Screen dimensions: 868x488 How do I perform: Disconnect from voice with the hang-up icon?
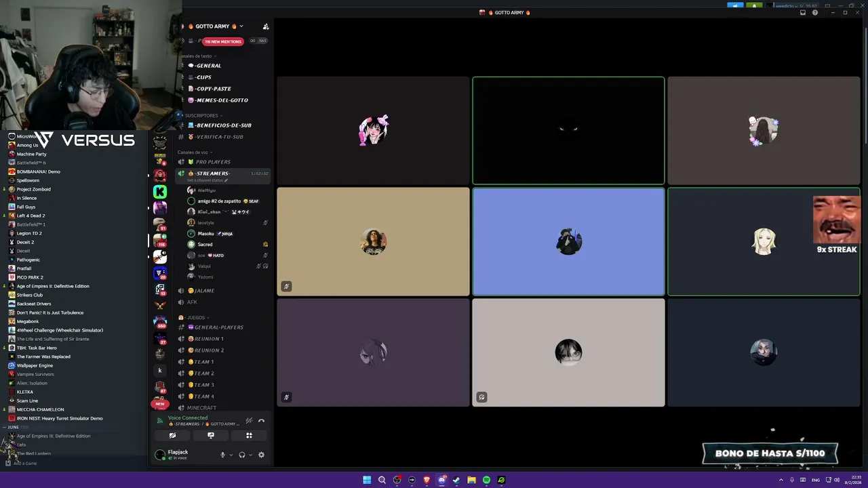coord(261,421)
